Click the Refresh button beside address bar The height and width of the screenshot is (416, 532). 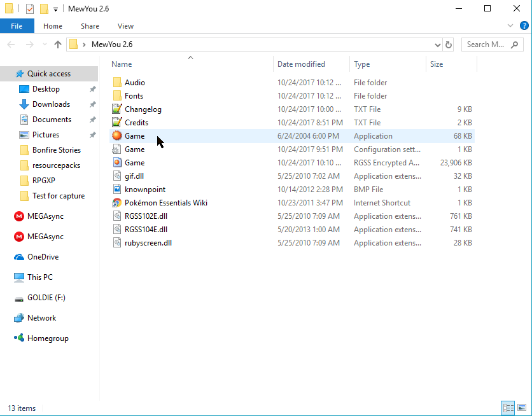(449, 45)
